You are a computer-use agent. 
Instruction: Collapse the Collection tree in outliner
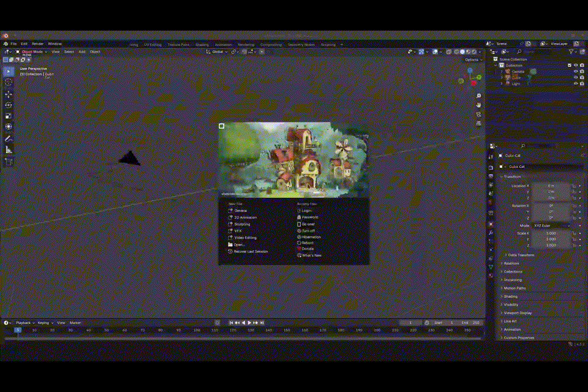[496, 66]
